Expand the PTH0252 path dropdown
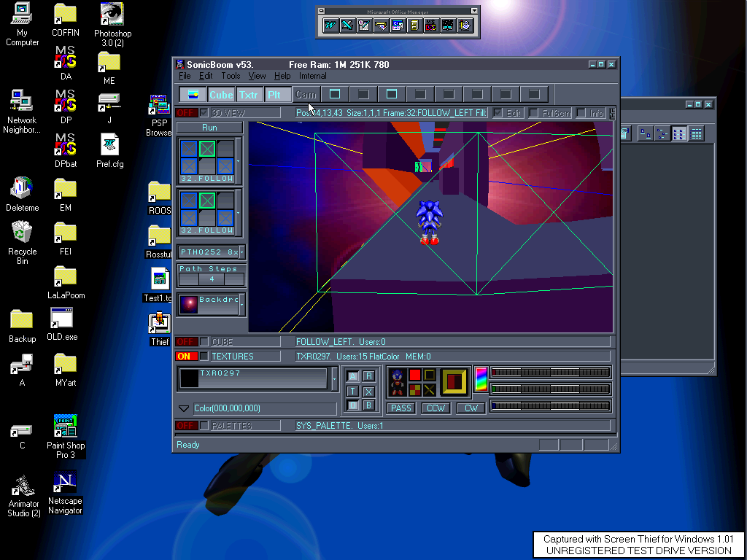747x560 pixels. point(242,252)
